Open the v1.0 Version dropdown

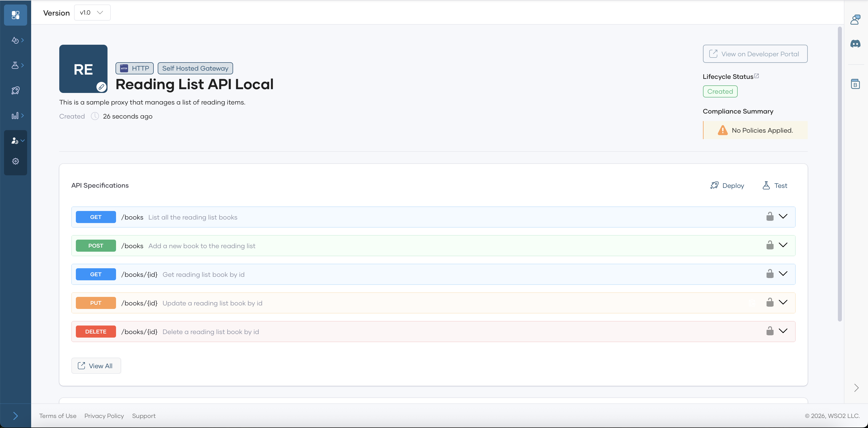[x=92, y=13]
